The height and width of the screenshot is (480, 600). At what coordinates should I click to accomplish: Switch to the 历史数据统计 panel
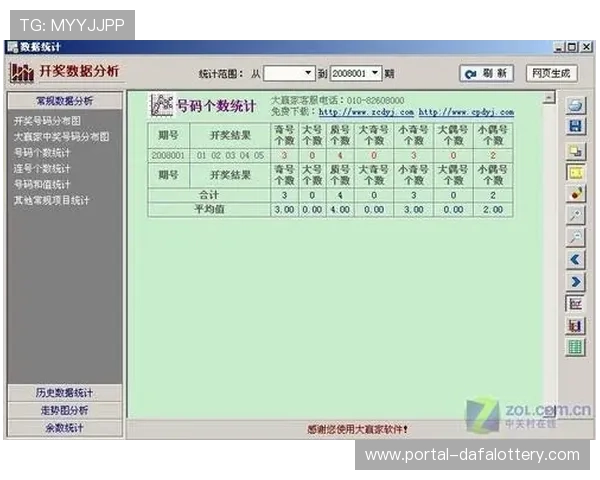point(65,393)
